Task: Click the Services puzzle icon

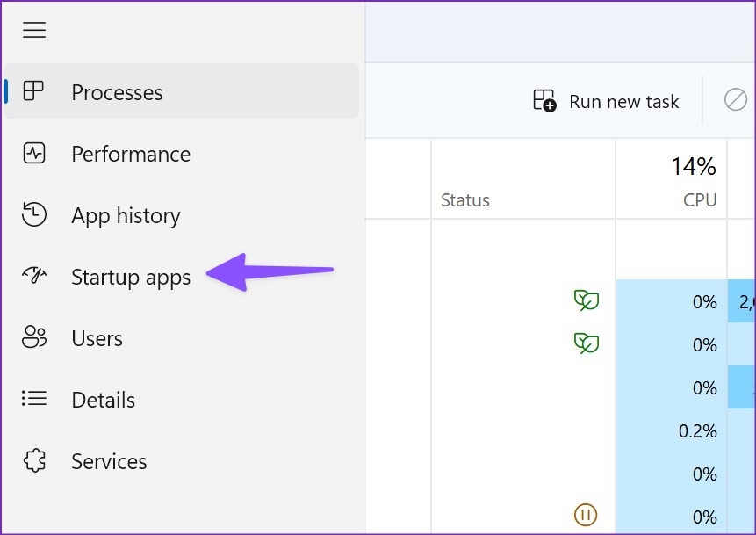Action: (34, 461)
